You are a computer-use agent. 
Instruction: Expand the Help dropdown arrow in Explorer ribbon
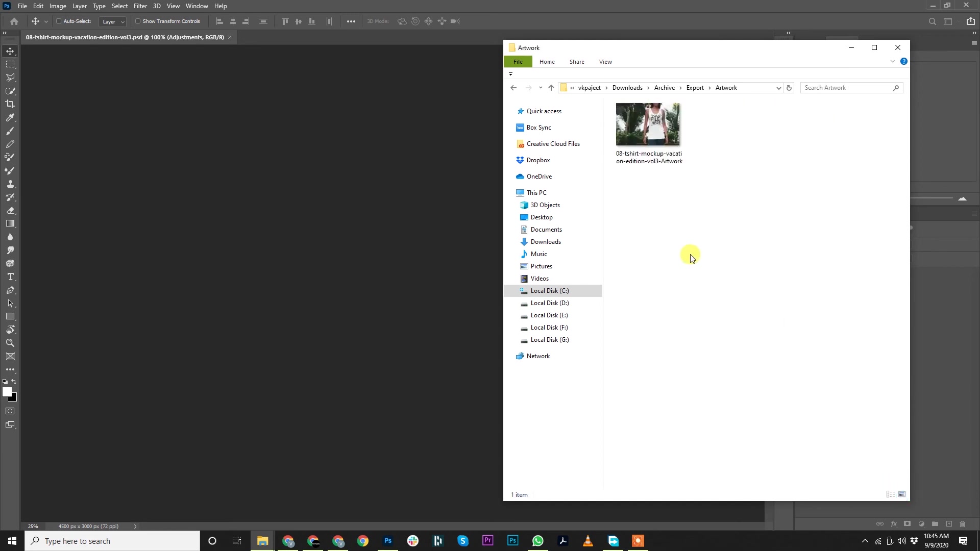892,61
